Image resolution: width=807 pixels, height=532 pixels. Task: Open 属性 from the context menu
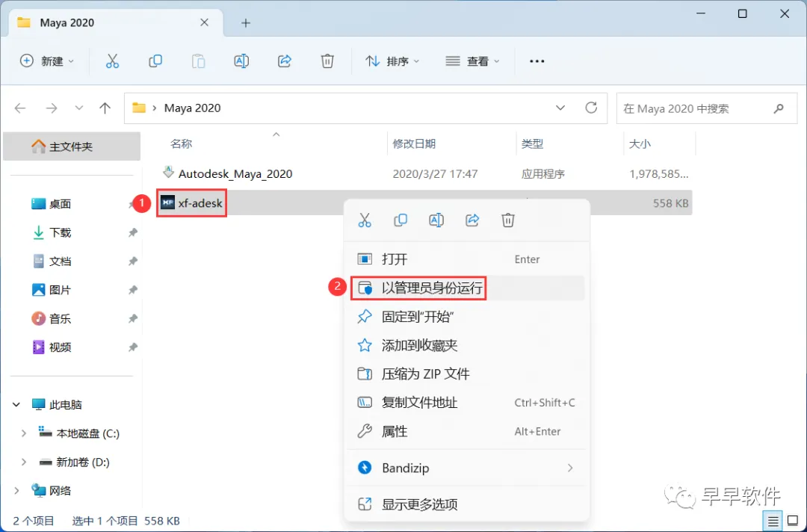pyautogui.click(x=466, y=431)
